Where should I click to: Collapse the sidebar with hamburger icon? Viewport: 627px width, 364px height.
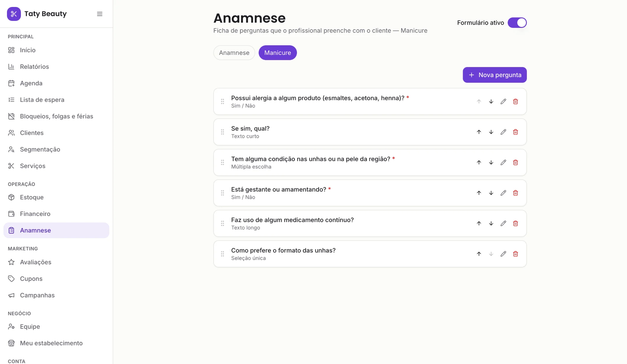tap(100, 14)
